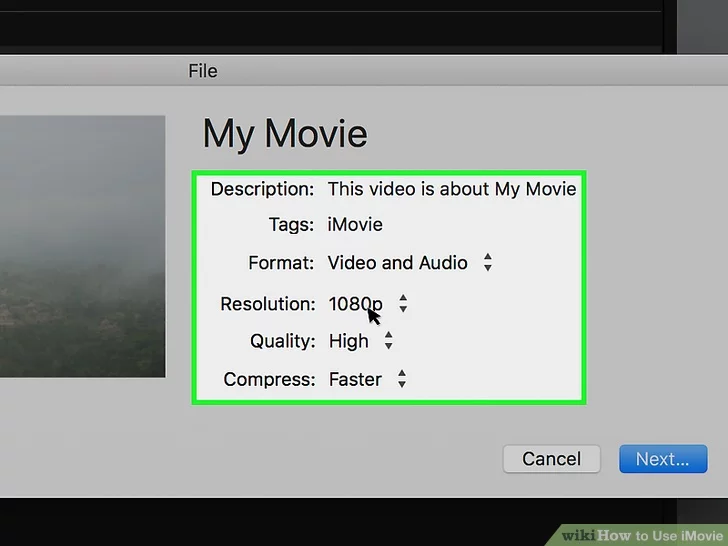
Task: Click the foggy landscape movie preview thumbnail
Action: [82, 247]
